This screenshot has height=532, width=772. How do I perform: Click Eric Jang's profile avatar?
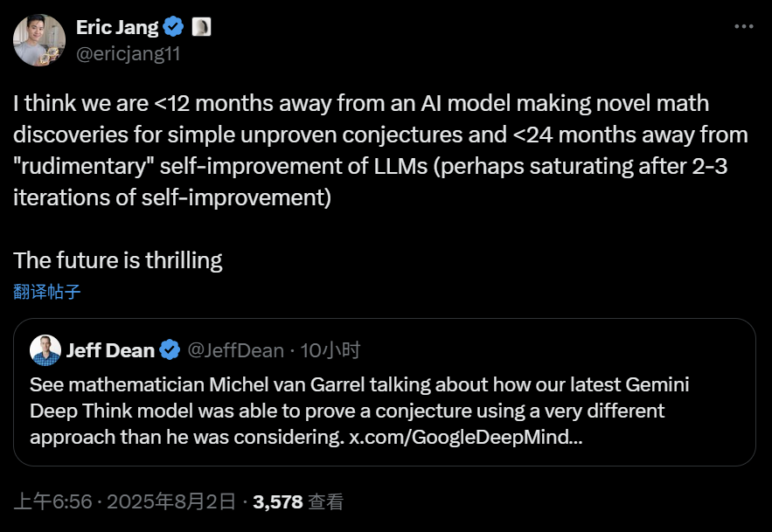pyautogui.click(x=38, y=40)
